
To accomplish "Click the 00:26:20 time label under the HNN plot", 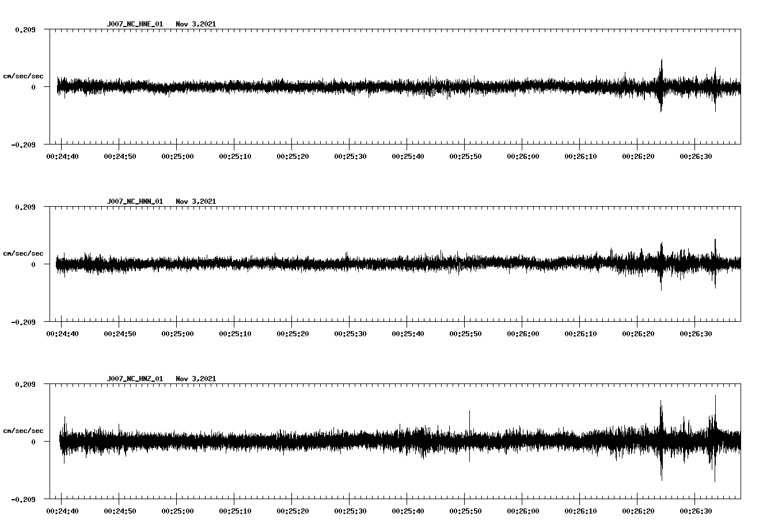I will (x=638, y=333).
